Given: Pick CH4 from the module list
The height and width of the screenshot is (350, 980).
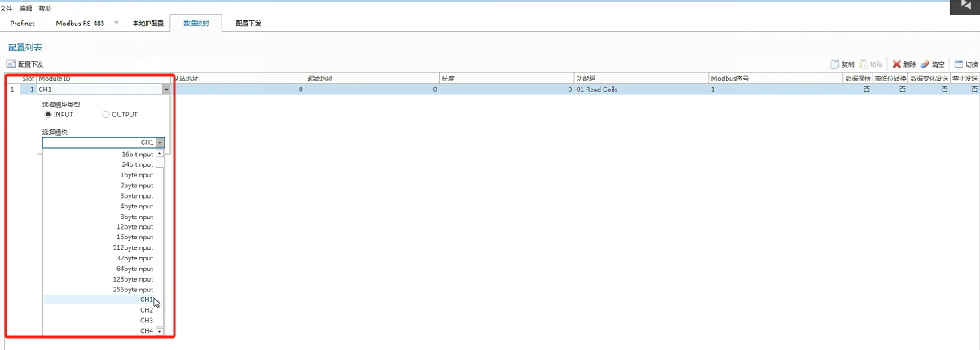Looking at the screenshot, I should click(99, 331).
